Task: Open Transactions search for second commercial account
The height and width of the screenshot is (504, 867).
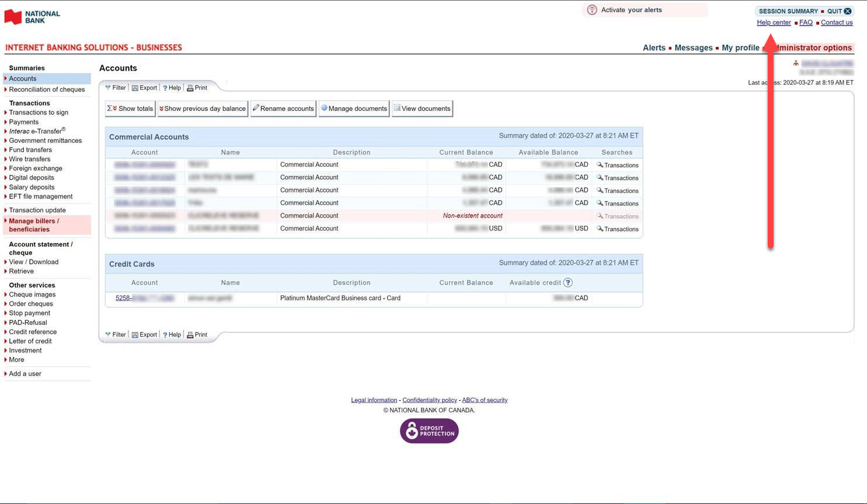Action: pyautogui.click(x=618, y=178)
